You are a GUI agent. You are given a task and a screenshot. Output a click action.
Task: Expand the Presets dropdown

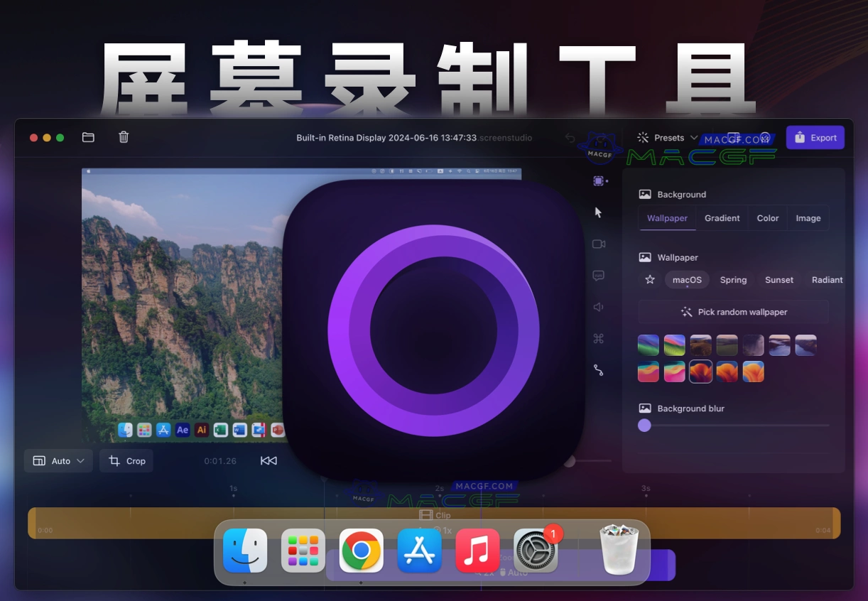[x=668, y=138]
